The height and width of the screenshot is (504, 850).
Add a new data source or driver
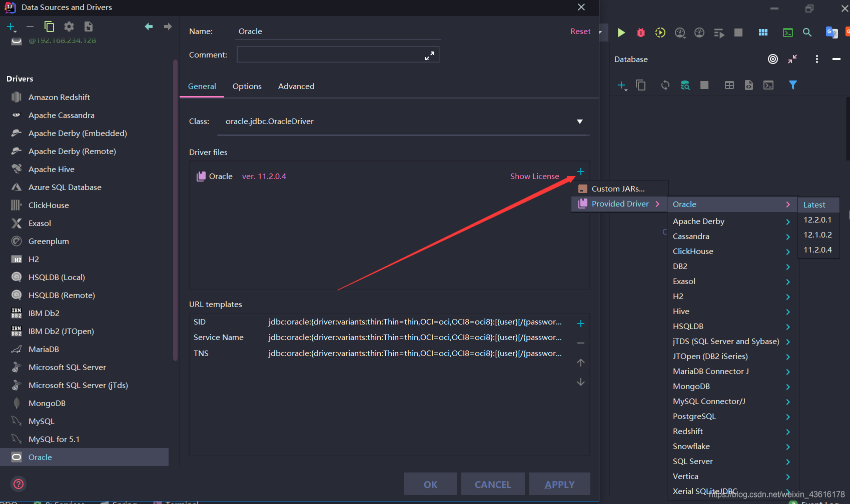click(x=11, y=27)
